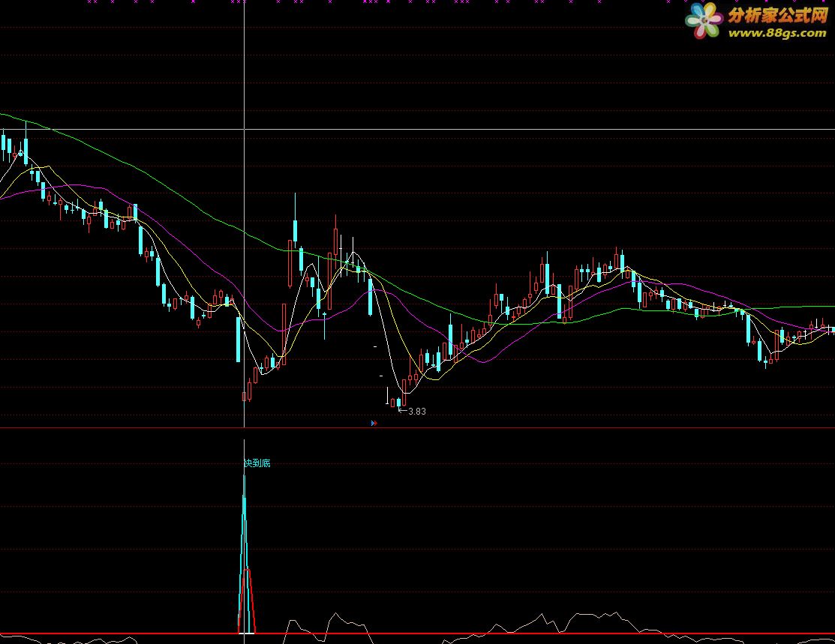Click the red-blue arrow marker above the divider

[374, 423]
